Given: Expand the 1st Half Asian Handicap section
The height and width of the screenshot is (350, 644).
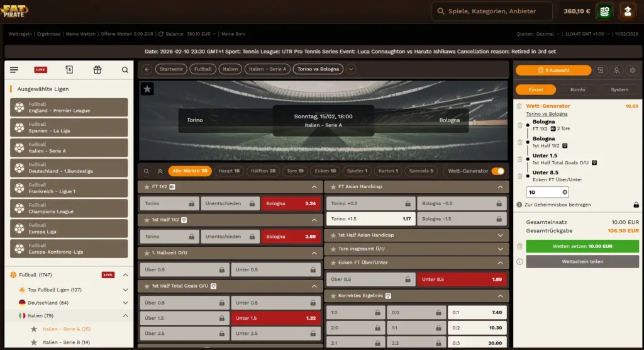Looking at the screenshot, I should [x=500, y=235].
